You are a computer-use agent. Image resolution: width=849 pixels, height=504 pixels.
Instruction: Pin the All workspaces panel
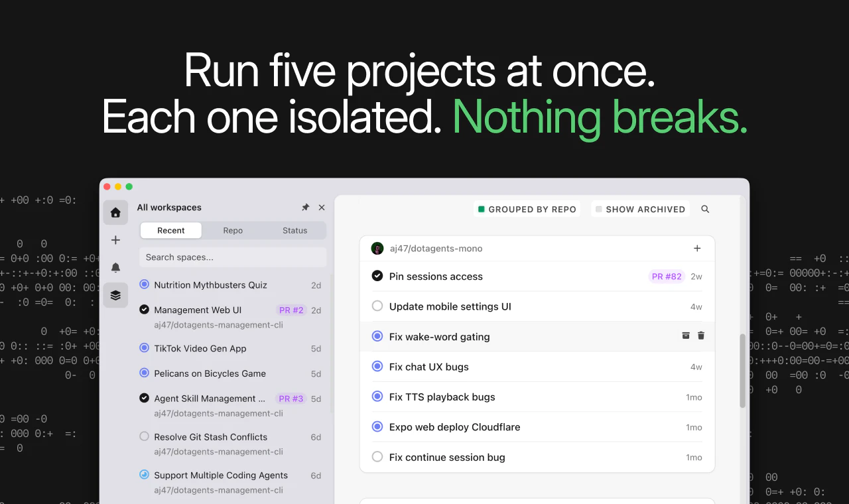coord(306,207)
